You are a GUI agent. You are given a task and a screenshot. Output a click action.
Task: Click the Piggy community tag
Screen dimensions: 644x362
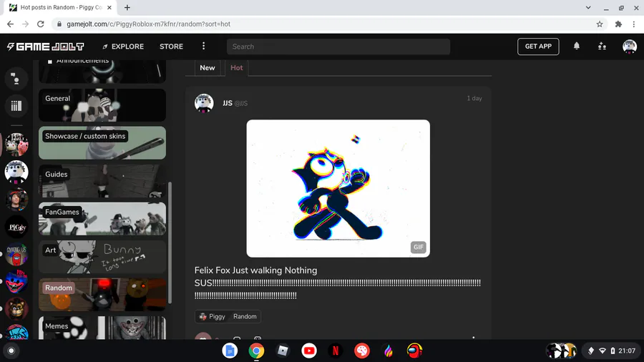213,316
